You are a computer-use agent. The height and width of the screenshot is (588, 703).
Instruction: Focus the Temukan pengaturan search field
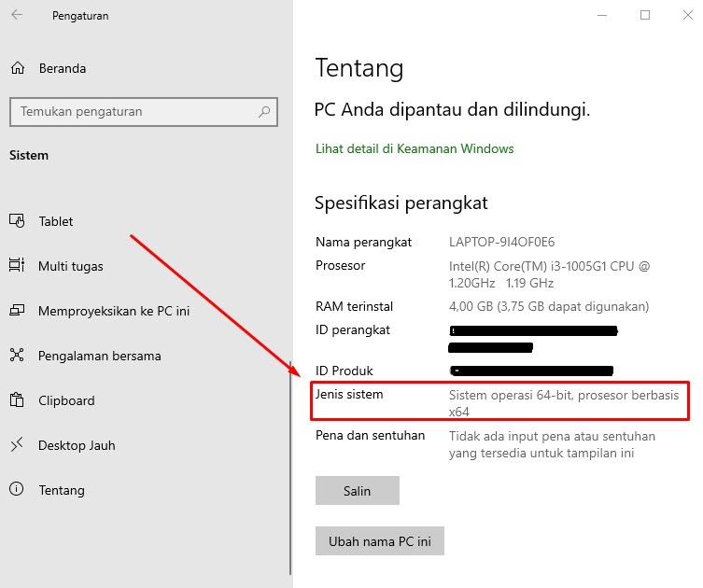(x=144, y=112)
